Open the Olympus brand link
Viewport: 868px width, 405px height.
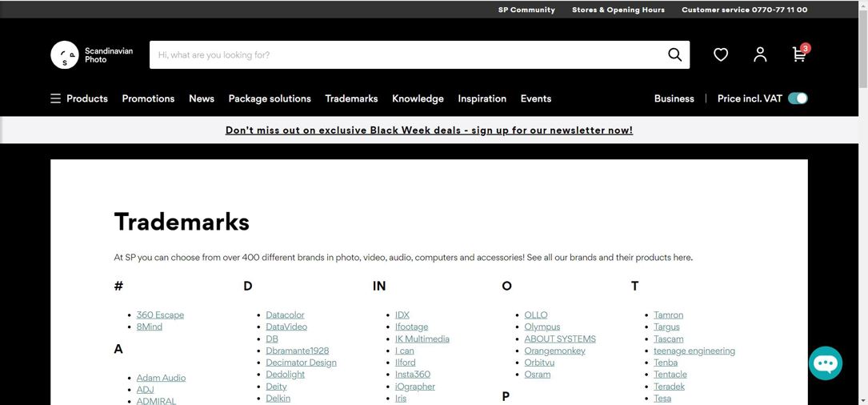click(542, 327)
